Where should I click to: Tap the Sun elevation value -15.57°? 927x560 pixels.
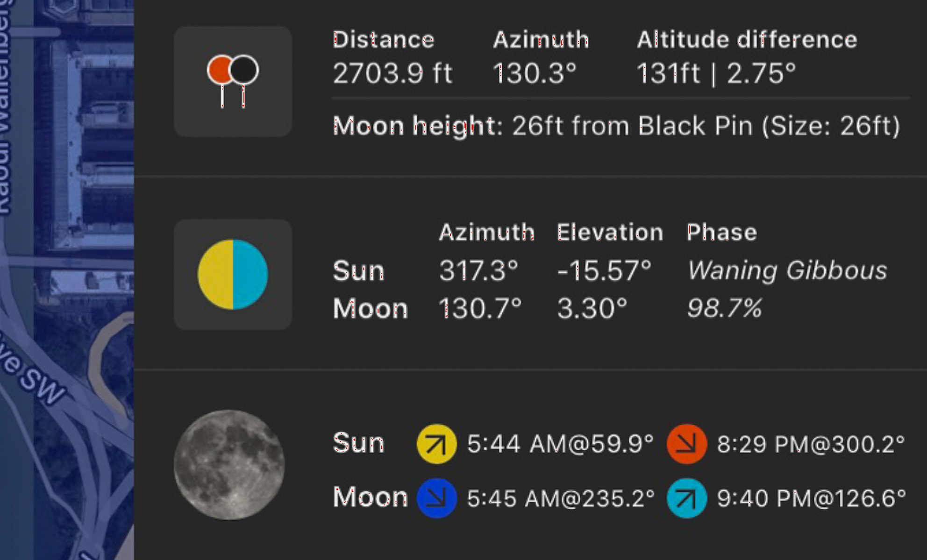tap(604, 270)
